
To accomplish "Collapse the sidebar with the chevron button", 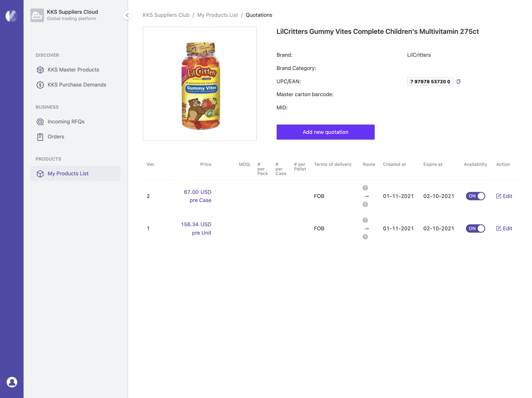I will pos(127,15).
